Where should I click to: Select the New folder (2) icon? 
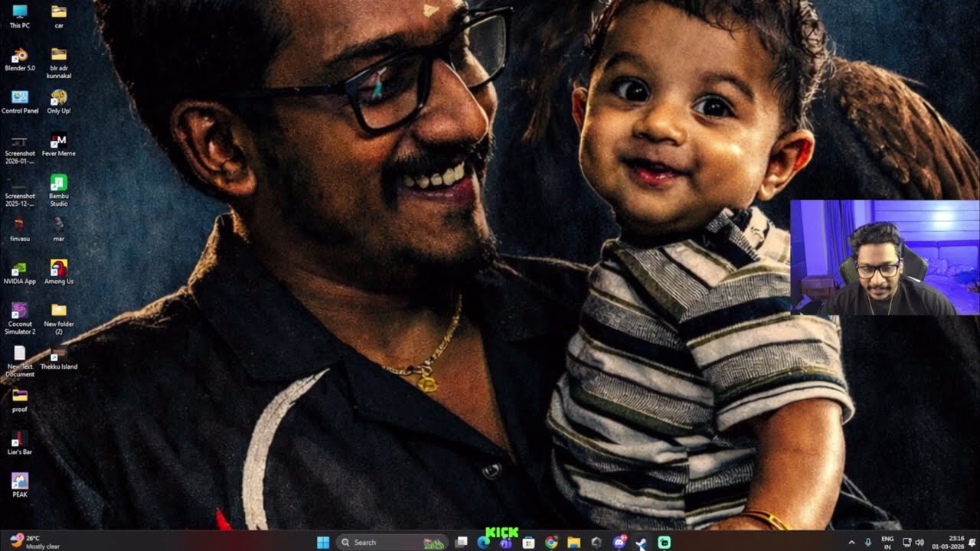tap(59, 319)
